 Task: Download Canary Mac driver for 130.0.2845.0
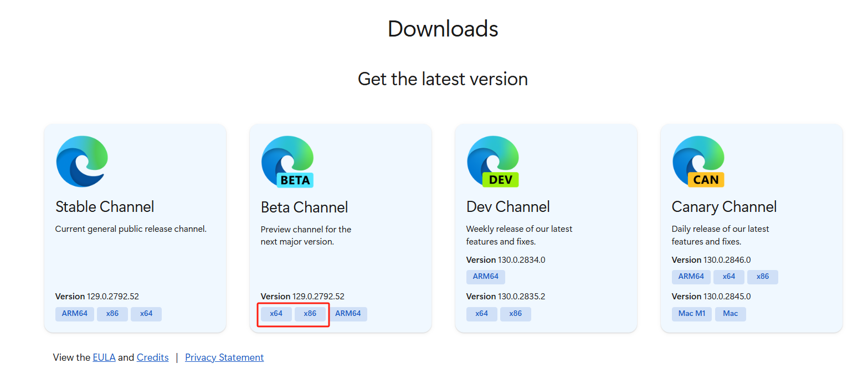click(731, 314)
